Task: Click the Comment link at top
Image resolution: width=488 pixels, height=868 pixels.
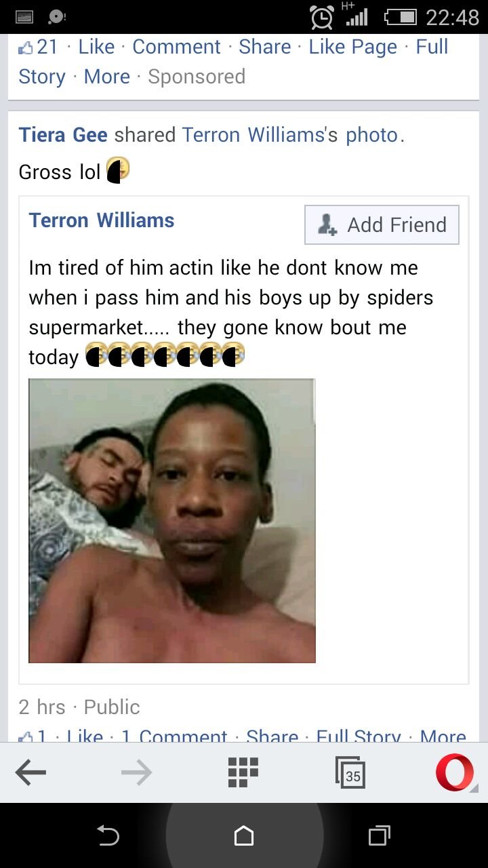Action: (176, 47)
